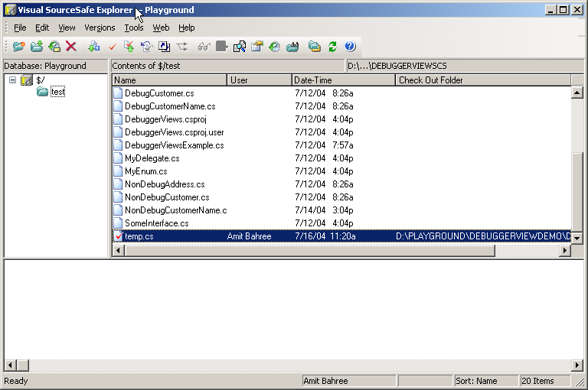Click the red X Delete toolbar icon

(x=71, y=47)
